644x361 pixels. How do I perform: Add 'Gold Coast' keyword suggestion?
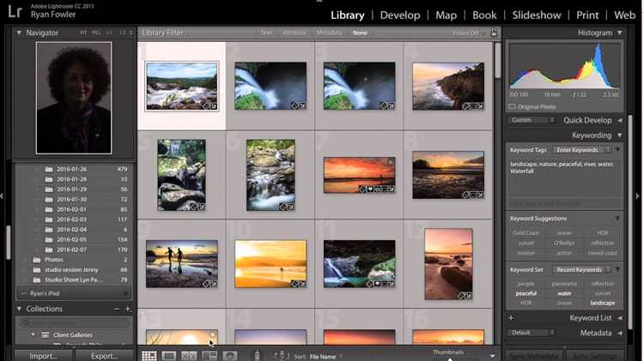pyautogui.click(x=526, y=233)
